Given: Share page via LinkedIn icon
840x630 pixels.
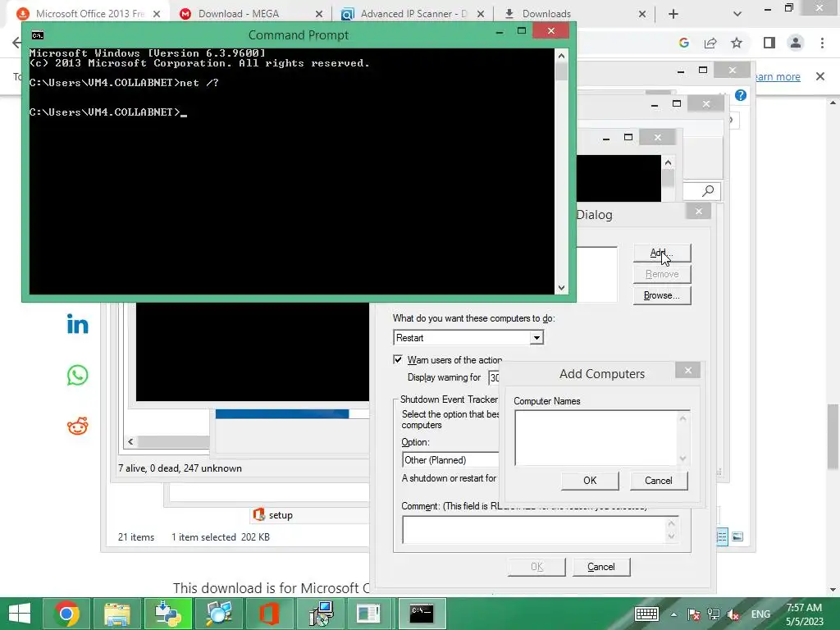Looking at the screenshot, I should (x=78, y=324).
